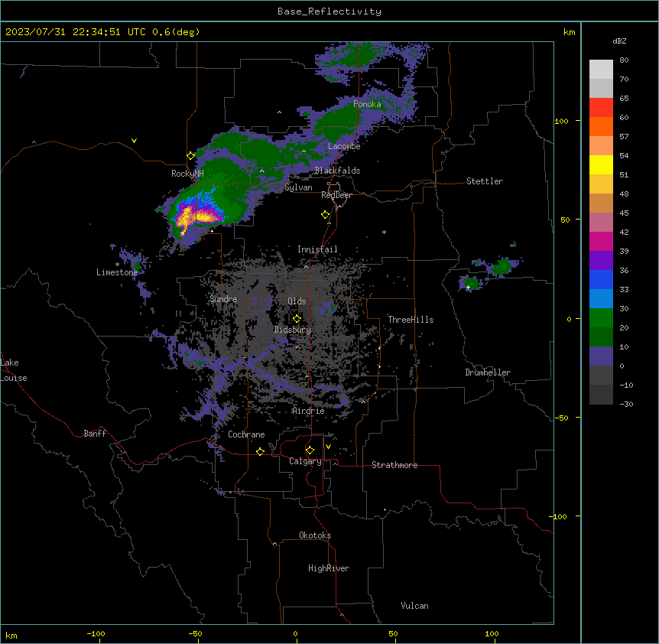Select the purple 36–39 dBZ legend swatch
This screenshot has width=659, height=644.
click(x=601, y=261)
